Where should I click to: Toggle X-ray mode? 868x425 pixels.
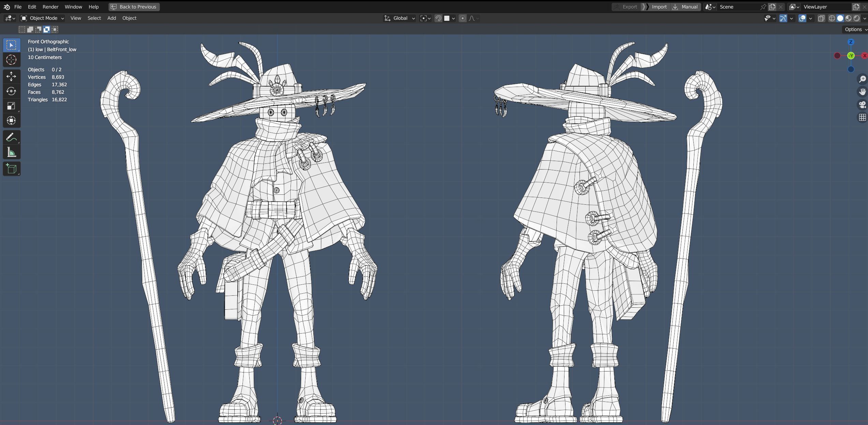821,18
